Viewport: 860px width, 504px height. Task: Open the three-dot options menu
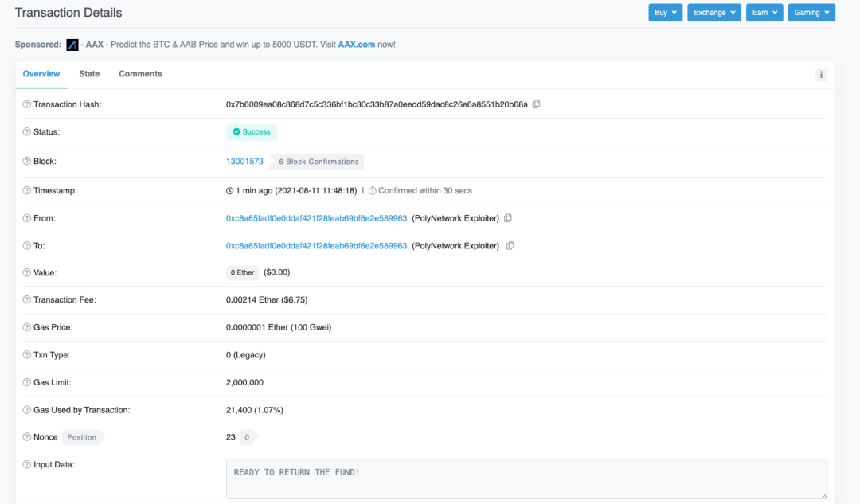[821, 75]
